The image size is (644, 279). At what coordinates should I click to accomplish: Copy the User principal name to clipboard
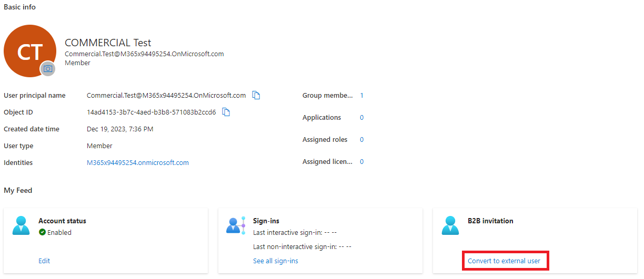coord(256,95)
